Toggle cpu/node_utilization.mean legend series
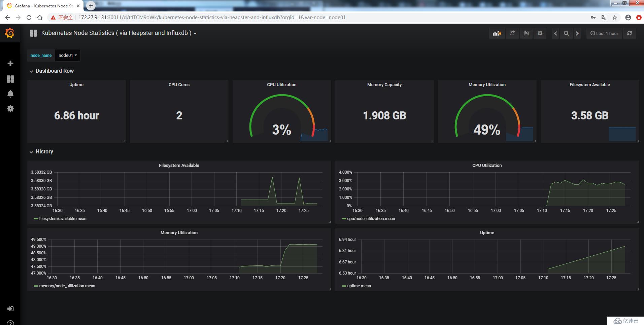Image resolution: width=644 pixels, height=325 pixels. coord(371,219)
